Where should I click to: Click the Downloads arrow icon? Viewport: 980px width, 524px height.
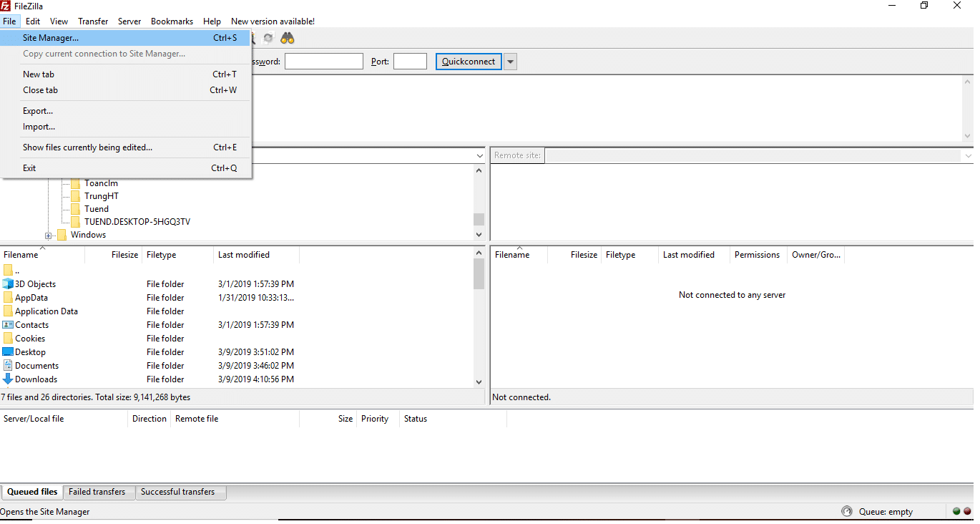pyautogui.click(x=8, y=379)
